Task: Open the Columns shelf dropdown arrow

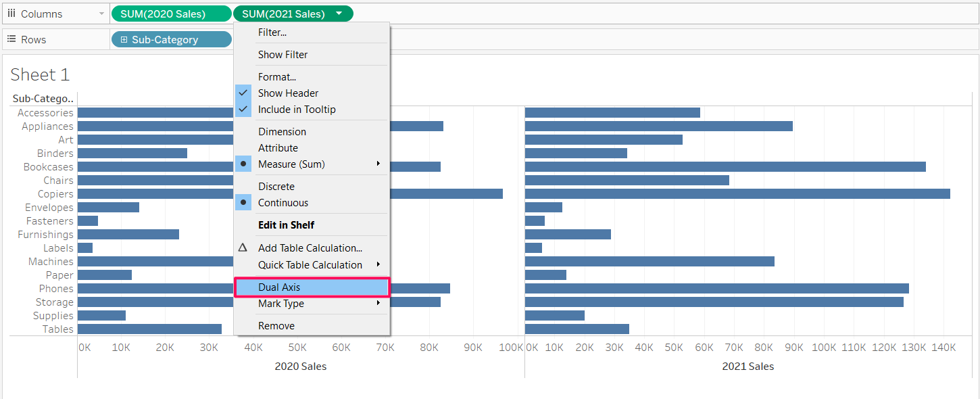Action: tap(101, 14)
